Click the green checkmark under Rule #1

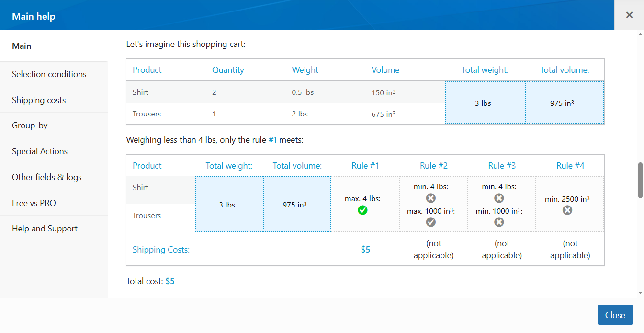[x=362, y=210]
